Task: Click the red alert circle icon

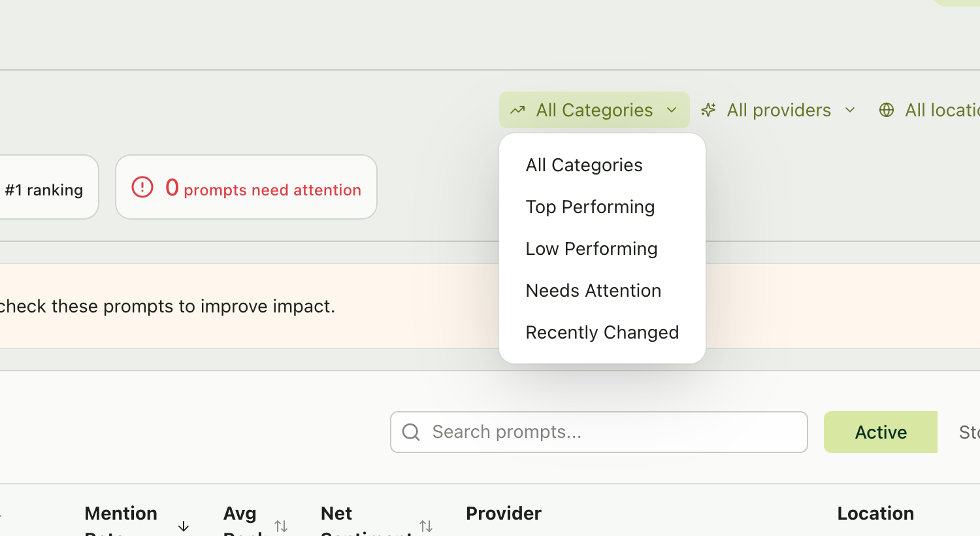Action: coord(142,187)
